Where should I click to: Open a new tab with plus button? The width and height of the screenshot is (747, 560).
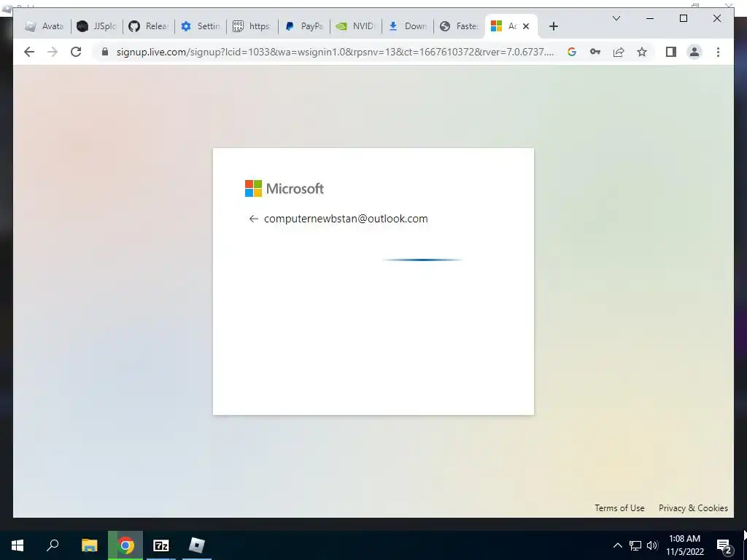553,26
